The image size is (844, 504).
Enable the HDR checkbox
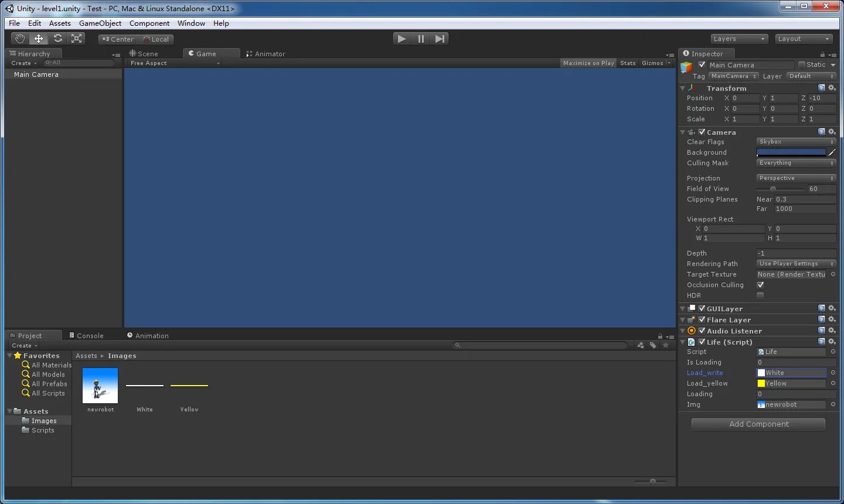pos(760,295)
